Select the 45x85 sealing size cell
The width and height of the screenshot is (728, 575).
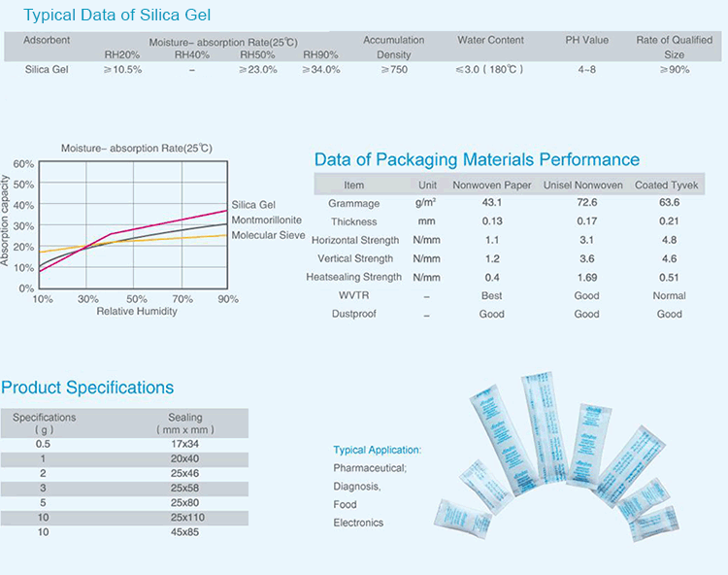point(184,531)
